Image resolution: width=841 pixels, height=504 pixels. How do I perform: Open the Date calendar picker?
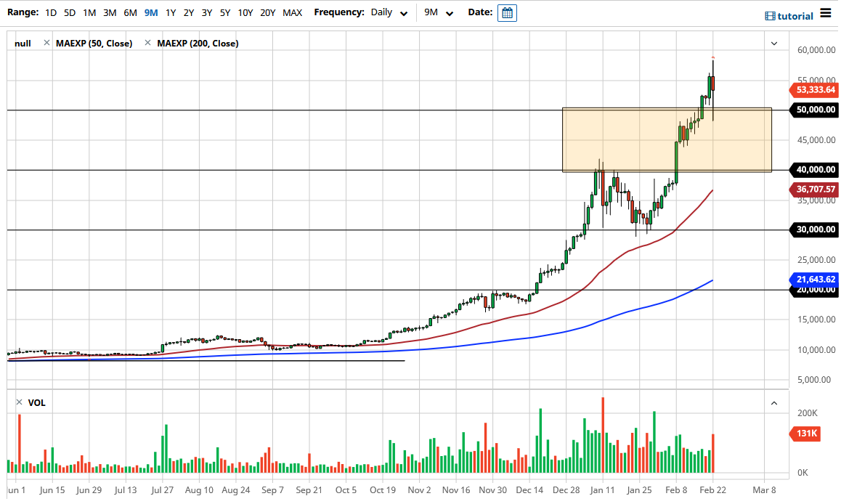[506, 12]
